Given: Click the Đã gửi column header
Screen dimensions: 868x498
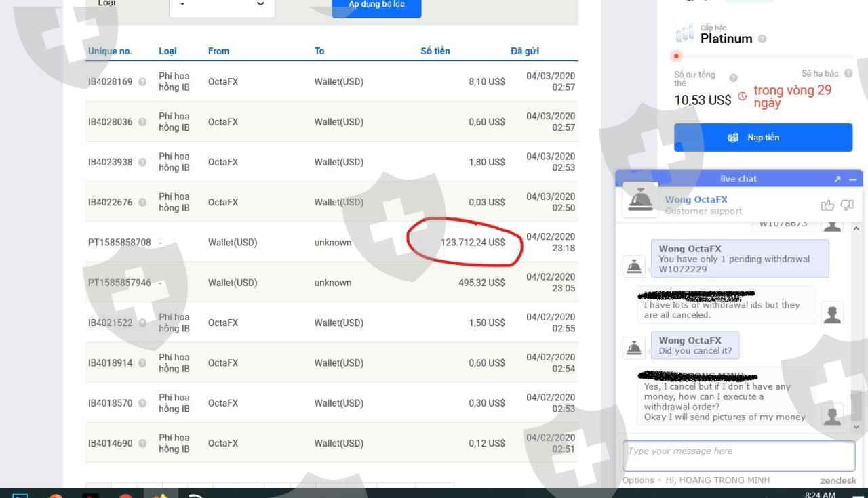Looking at the screenshot, I should (x=525, y=51).
